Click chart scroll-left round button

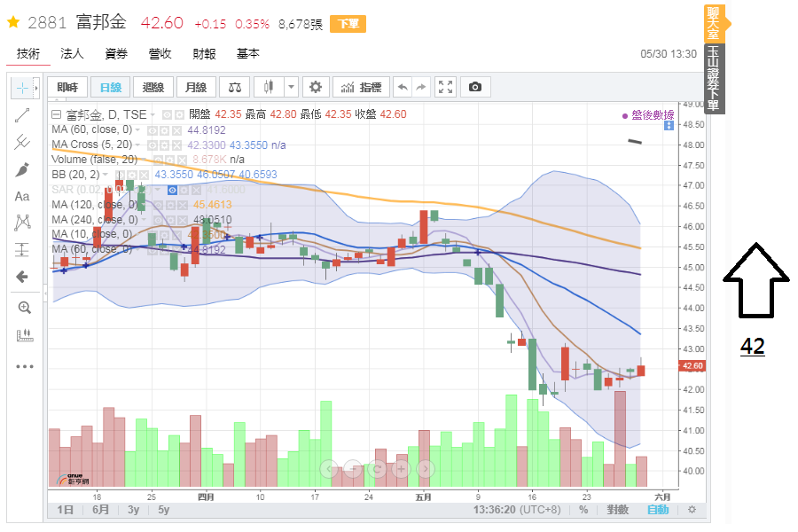point(329,468)
